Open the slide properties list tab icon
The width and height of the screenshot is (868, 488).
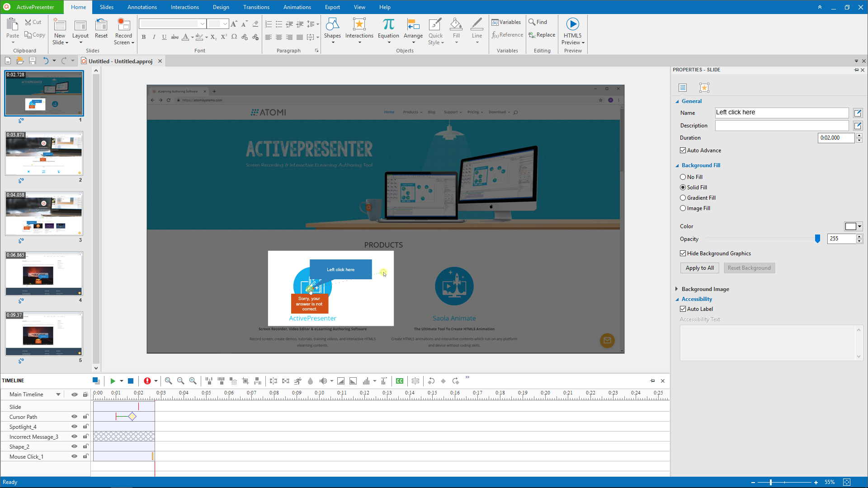(x=683, y=88)
